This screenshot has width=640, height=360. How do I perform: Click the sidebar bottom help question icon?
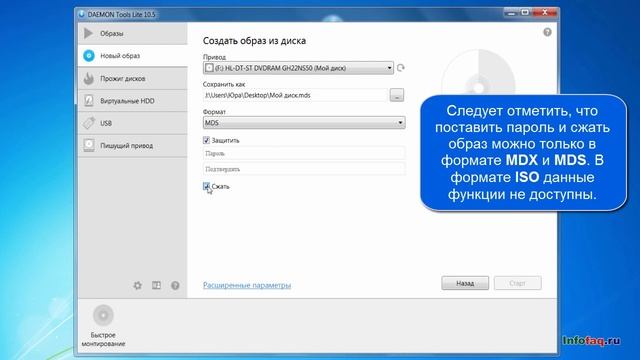tap(175, 285)
